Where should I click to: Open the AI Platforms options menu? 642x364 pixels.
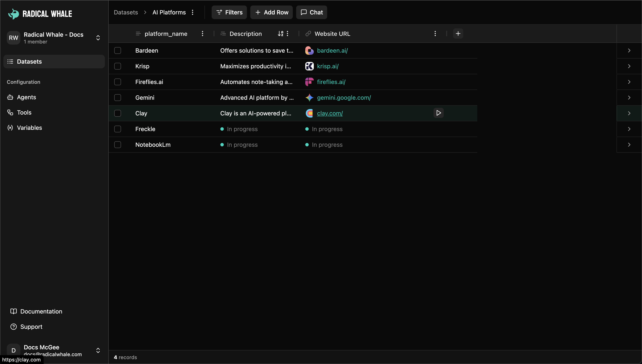pos(192,12)
